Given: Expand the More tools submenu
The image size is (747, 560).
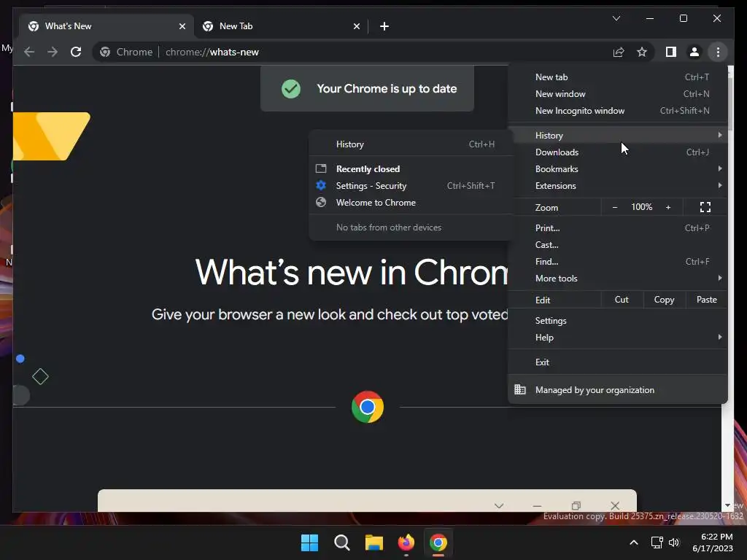Looking at the screenshot, I should coord(617,278).
